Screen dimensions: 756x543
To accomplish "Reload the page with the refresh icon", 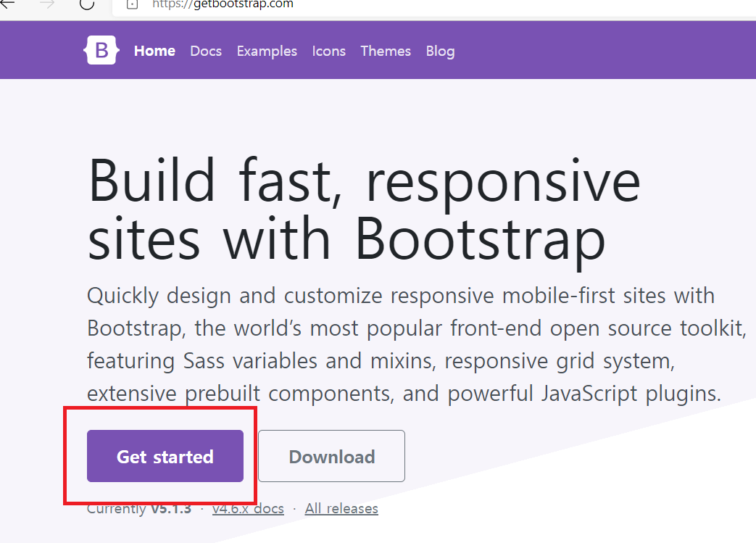I will coord(86,6).
